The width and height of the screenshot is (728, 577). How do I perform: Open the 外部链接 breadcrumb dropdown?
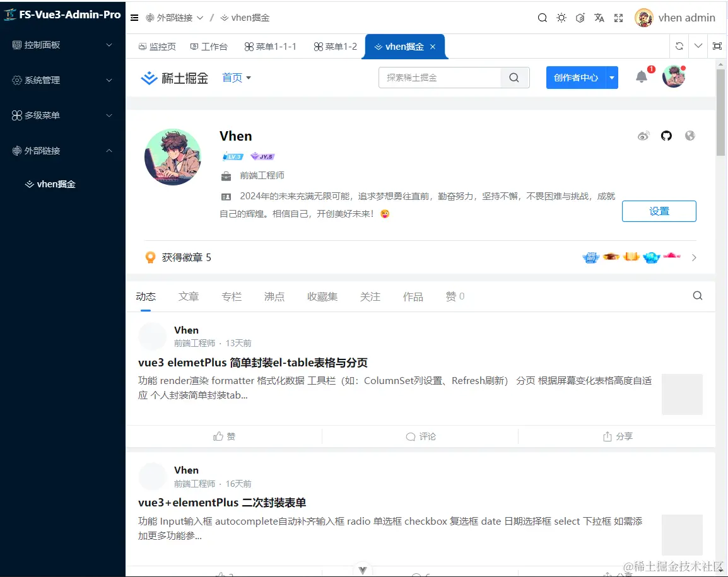pos(174,18)
